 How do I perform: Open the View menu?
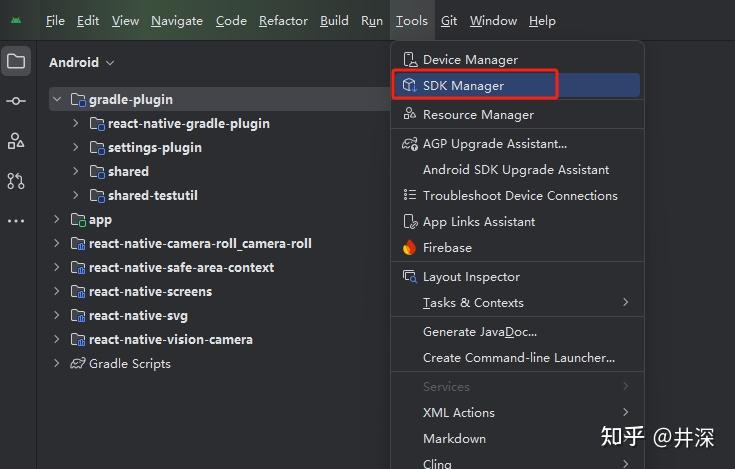(x=125, y=21)
